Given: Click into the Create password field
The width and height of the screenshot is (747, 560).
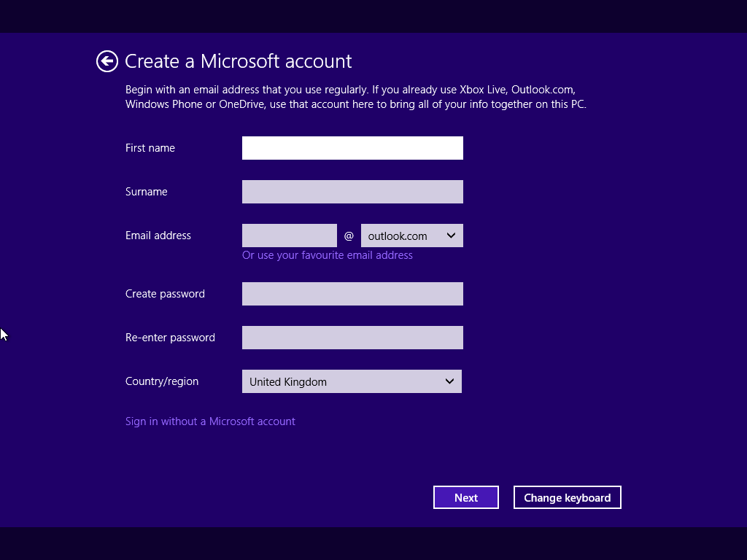Looking at the screenshot, I should click(x=352, y=294).
